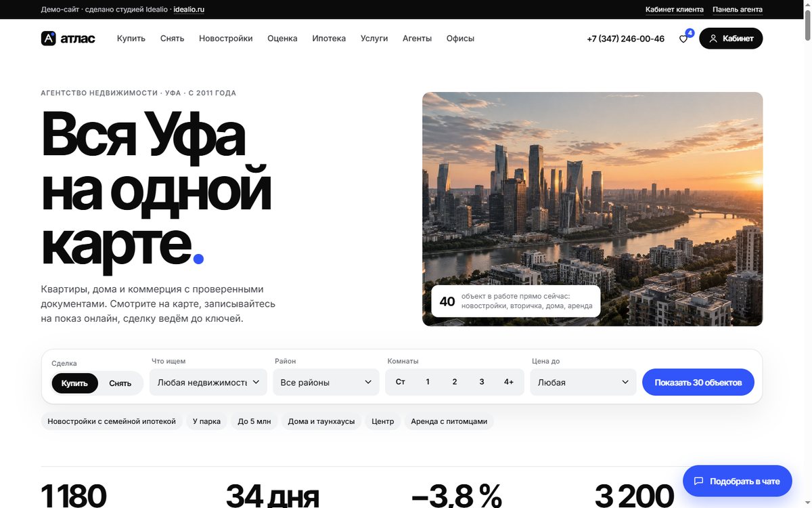Open the Панель агента link
812x508 pixels.
(x=738, y=9)
